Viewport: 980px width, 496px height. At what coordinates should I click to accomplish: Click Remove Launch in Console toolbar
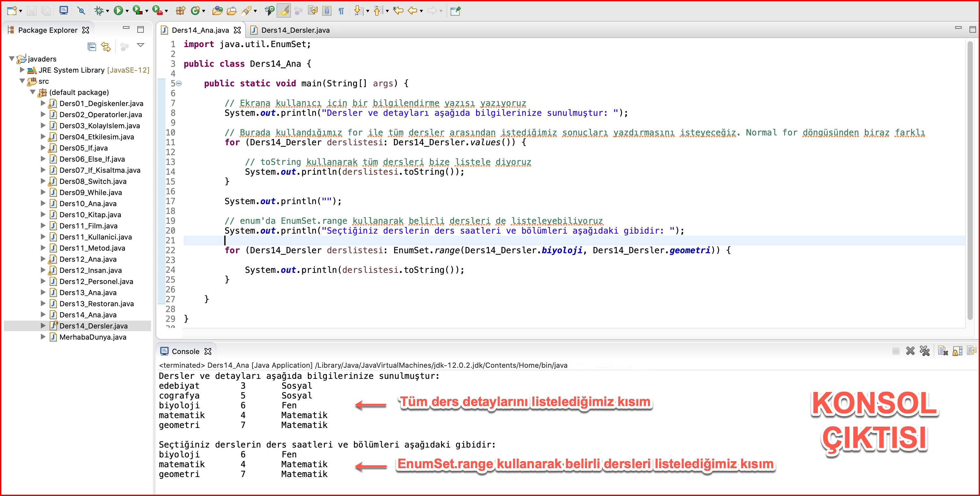point(910,351)
